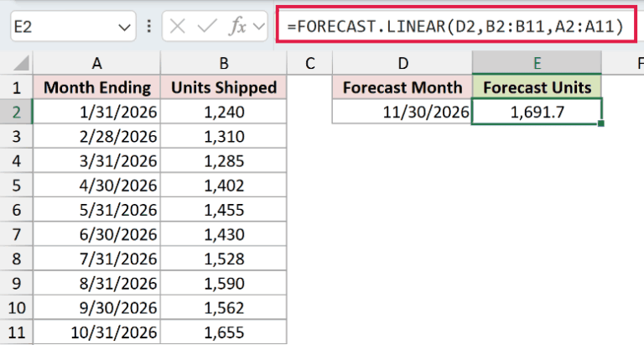The image size is (644, 345).
Task: Select the cell with date 9/30/2026
Action: 96,307
